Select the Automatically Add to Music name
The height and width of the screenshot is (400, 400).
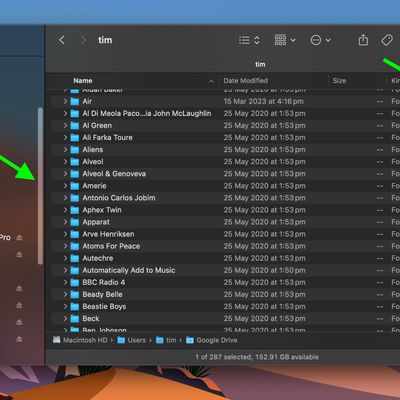pyautogui.click(x=129, y=270)
